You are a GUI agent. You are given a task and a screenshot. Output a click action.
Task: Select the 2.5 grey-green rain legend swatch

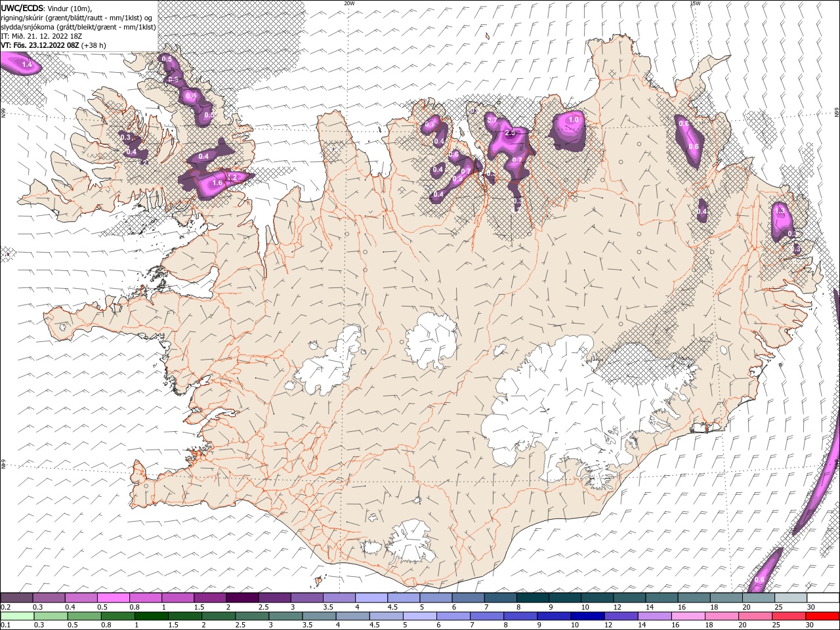pos(252,616)
